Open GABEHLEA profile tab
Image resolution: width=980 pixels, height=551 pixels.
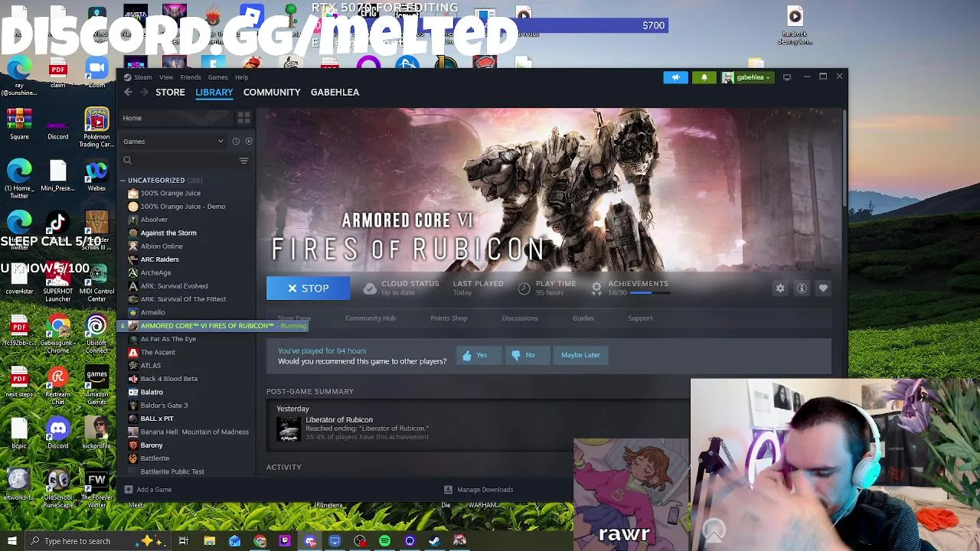click(x=335, y=92)
